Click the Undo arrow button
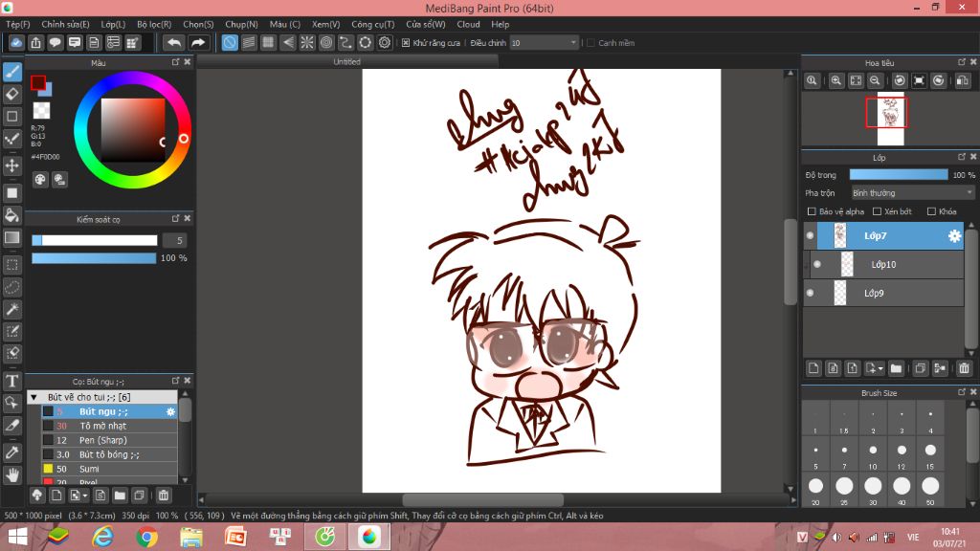The height and width of the screenshot is (551, 980). pyautogui.click(x=174, y=42)
